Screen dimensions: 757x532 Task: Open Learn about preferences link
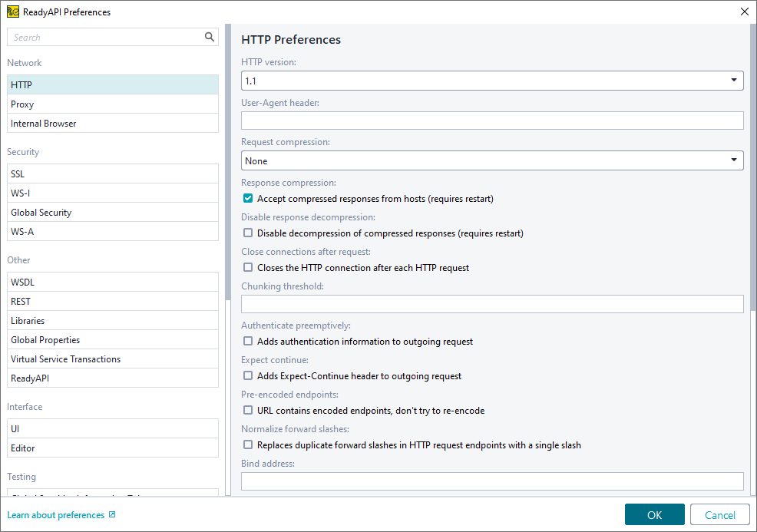(55, 515)
